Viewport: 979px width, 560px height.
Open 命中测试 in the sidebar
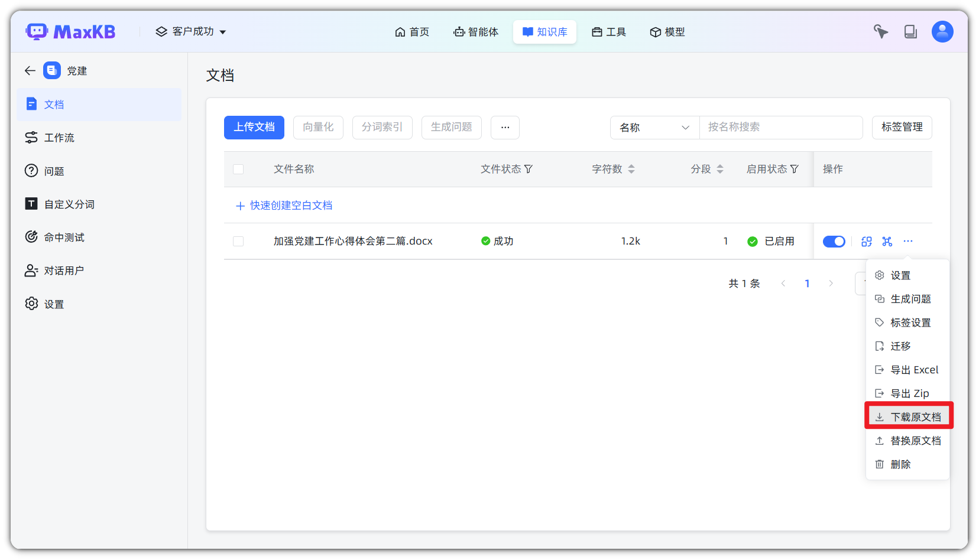point(99,237)
